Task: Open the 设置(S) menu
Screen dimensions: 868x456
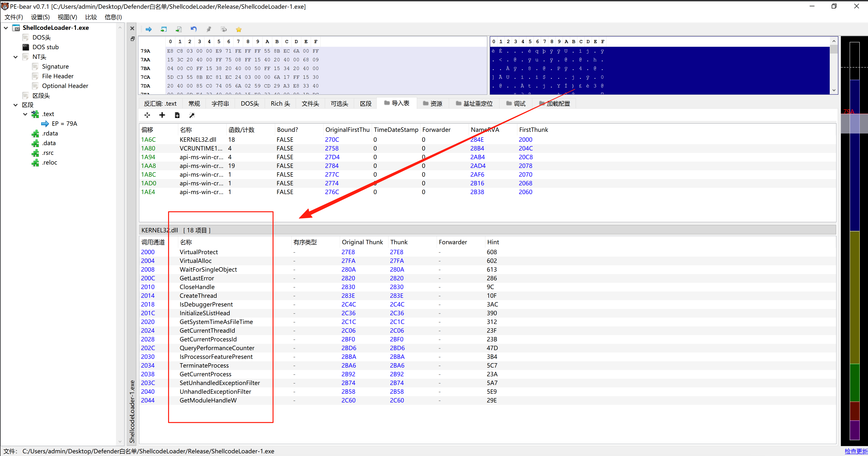Action: point(40,17)
